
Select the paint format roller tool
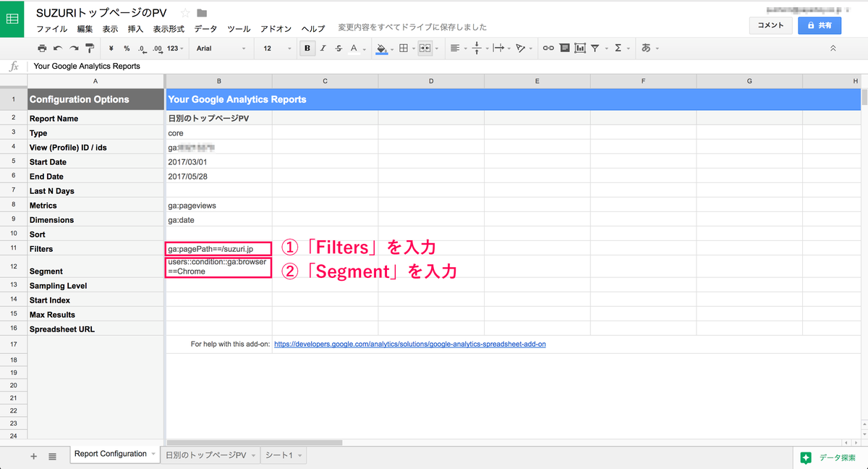tap(90, 48)
